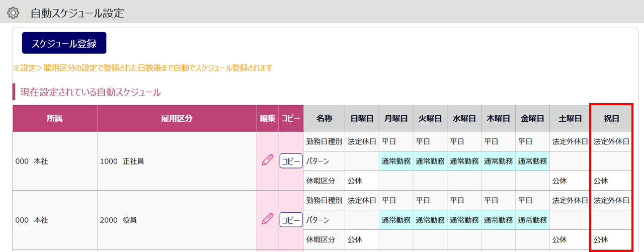
Task: Click Saturday 公休 cell for 役員
Action: pyautogui.click(x=570, y=239)
